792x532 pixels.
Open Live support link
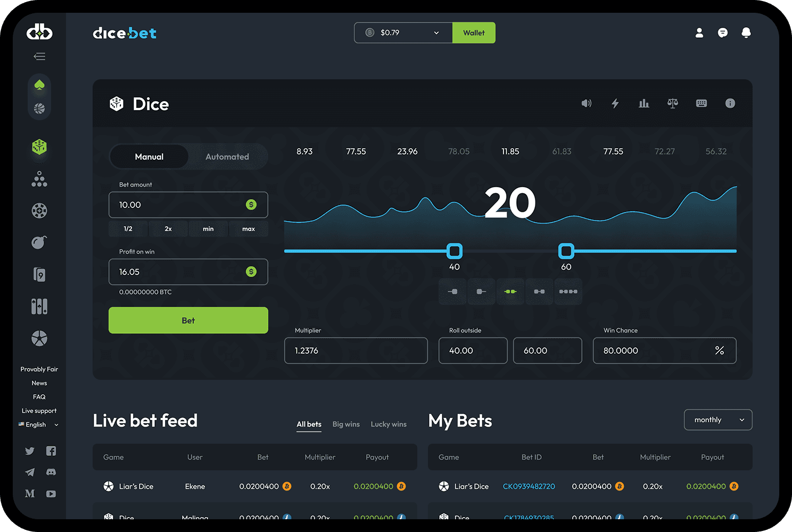[39, 411]
